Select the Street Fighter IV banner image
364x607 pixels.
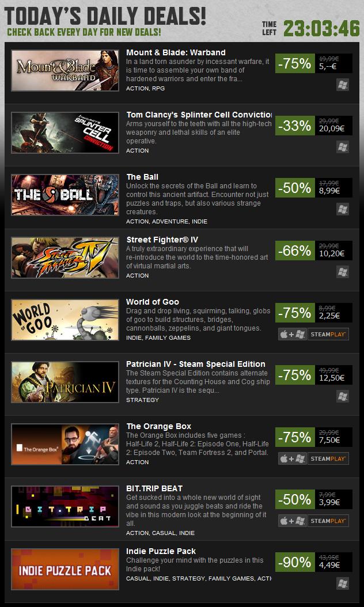coord(65,257)
